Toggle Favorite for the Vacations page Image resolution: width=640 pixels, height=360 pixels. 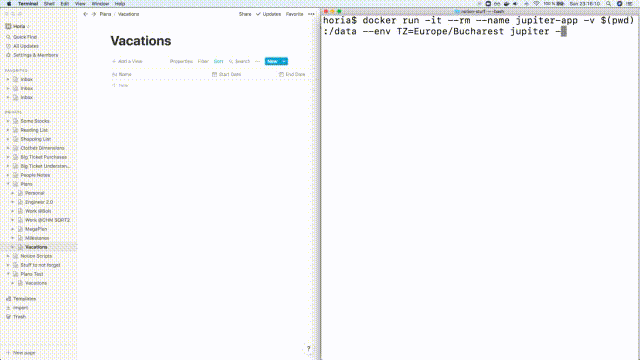294,14
